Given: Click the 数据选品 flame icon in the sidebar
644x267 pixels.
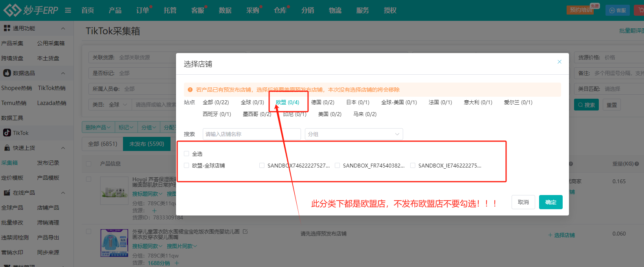Looking at the screenshot, I should pos(7,73).
